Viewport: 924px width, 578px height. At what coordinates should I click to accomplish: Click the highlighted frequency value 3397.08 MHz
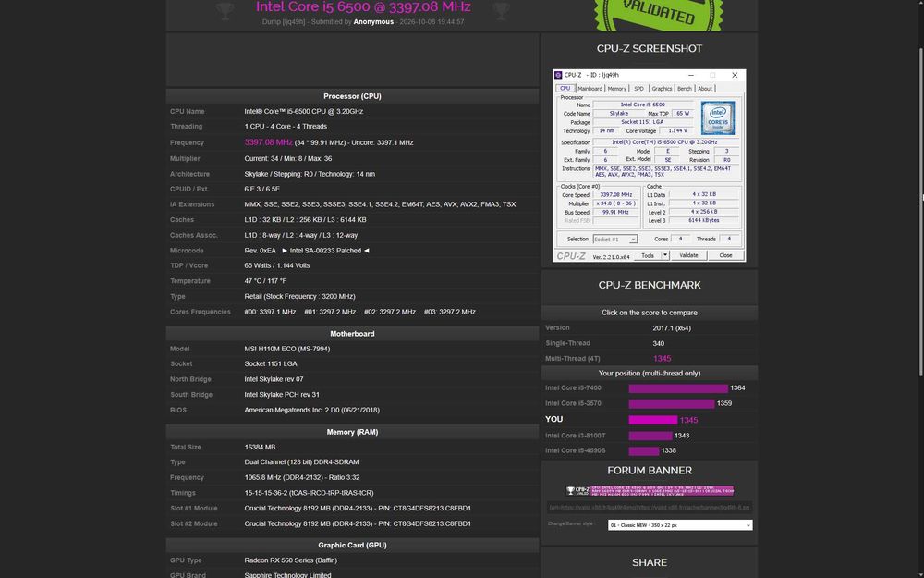269,142
